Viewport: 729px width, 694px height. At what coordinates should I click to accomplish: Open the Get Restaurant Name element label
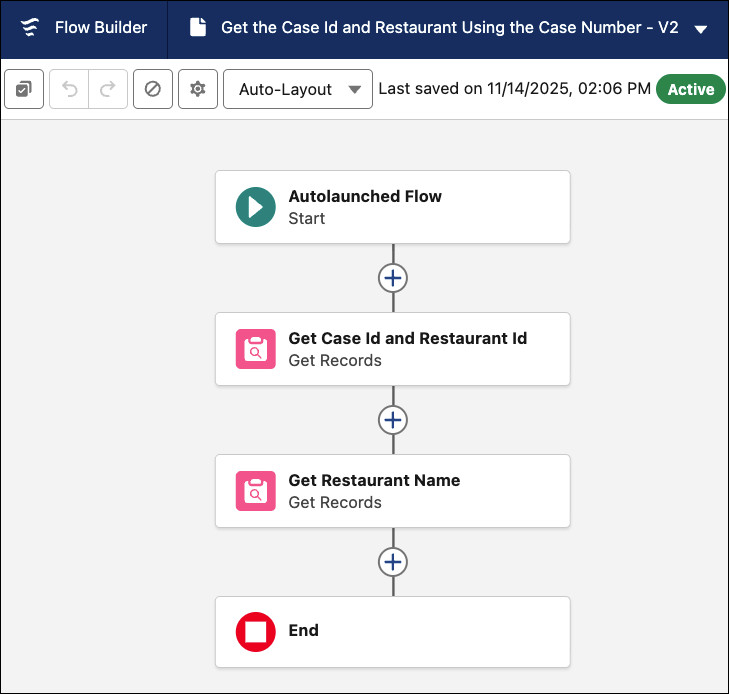click(x=374, y=481)
